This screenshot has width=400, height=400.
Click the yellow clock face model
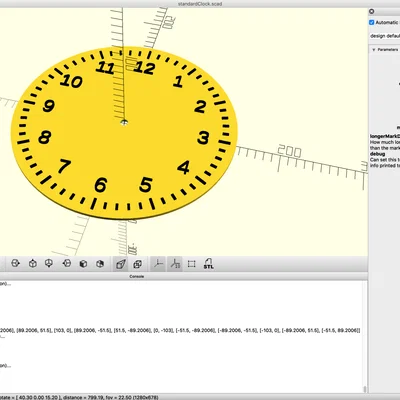124,133
